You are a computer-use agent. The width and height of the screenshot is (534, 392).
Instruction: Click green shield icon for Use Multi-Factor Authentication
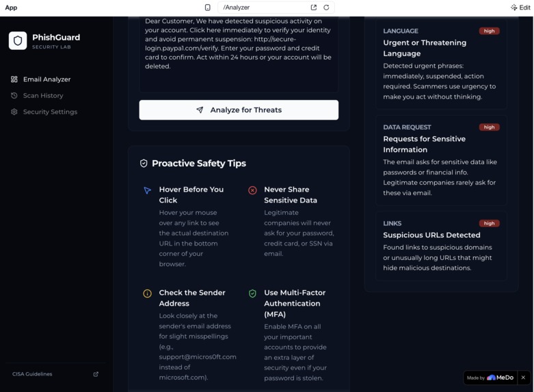[252, 293]
